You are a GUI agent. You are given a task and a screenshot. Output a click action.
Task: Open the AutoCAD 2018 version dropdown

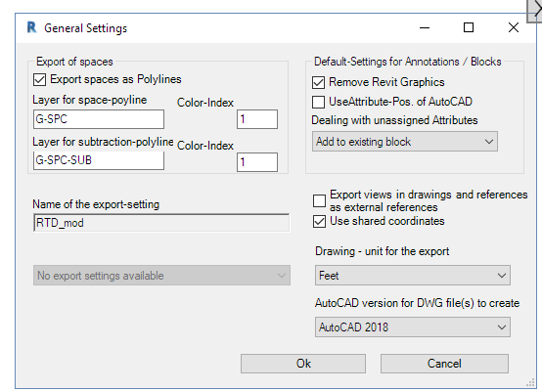coord(413,327)
